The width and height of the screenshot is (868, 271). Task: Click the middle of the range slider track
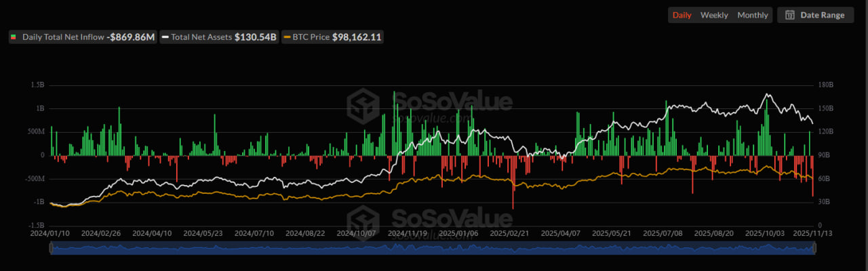(433, 249)
